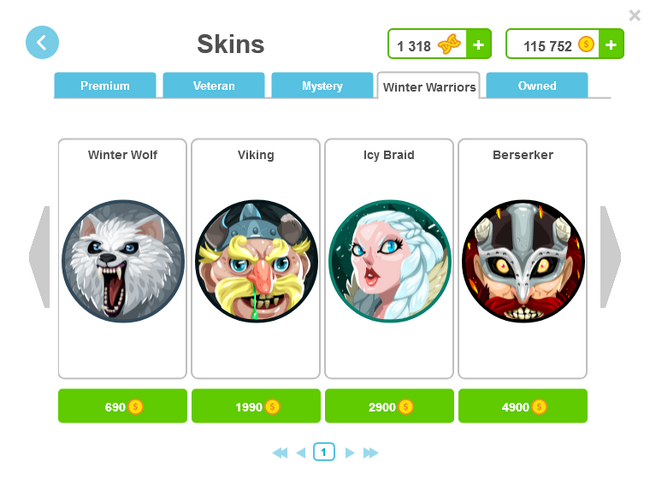
Task: Select the Winter Wolf skin portrait
Action: tap(123, 261)
